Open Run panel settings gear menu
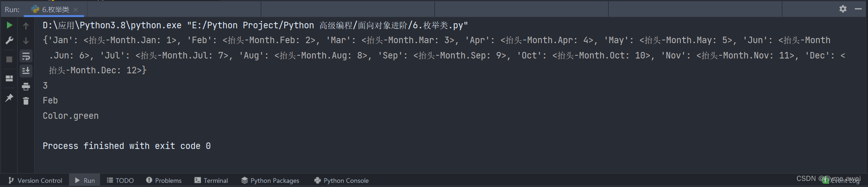 pos(843,9)
